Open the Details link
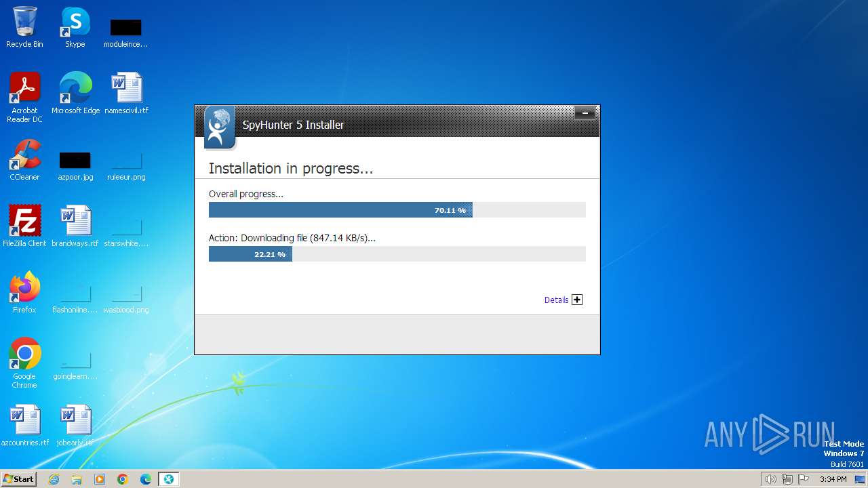Image resolution: width=868 pixels, height=488 pixels. click(556, 300)
